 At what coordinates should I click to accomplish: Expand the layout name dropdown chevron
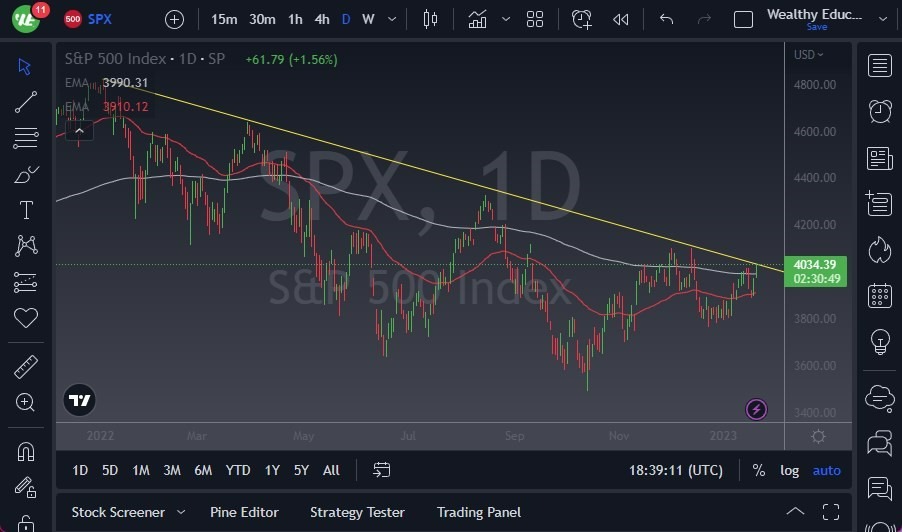click(883, 19)
